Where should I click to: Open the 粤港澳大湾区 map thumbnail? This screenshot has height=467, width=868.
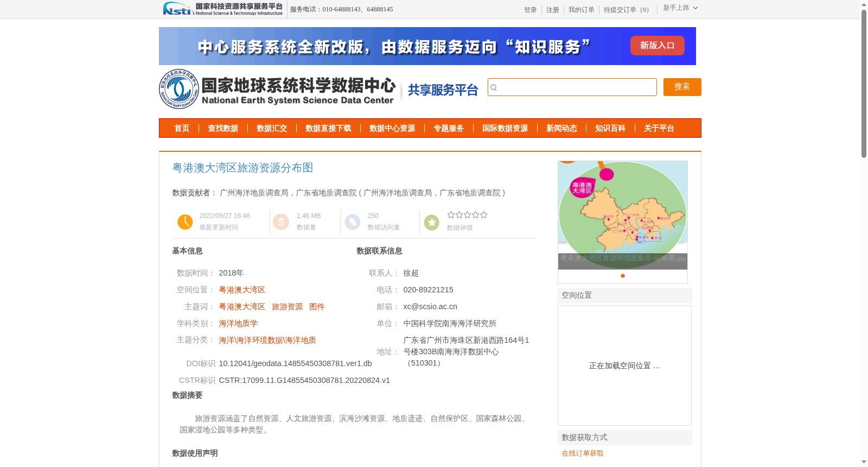point(623,215)
